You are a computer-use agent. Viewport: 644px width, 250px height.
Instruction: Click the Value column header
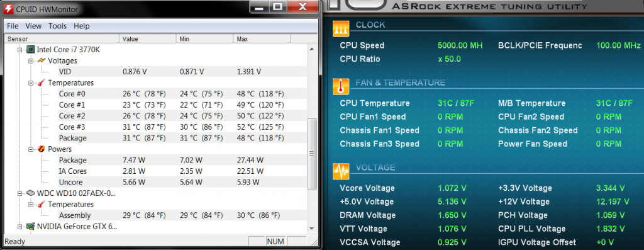[148, 39]
